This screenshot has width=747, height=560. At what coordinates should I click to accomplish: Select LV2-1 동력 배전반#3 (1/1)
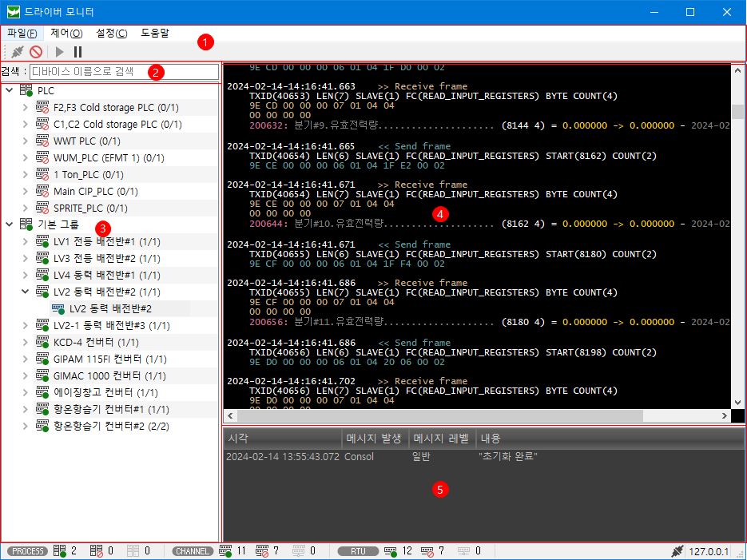(x=112, y=325)
